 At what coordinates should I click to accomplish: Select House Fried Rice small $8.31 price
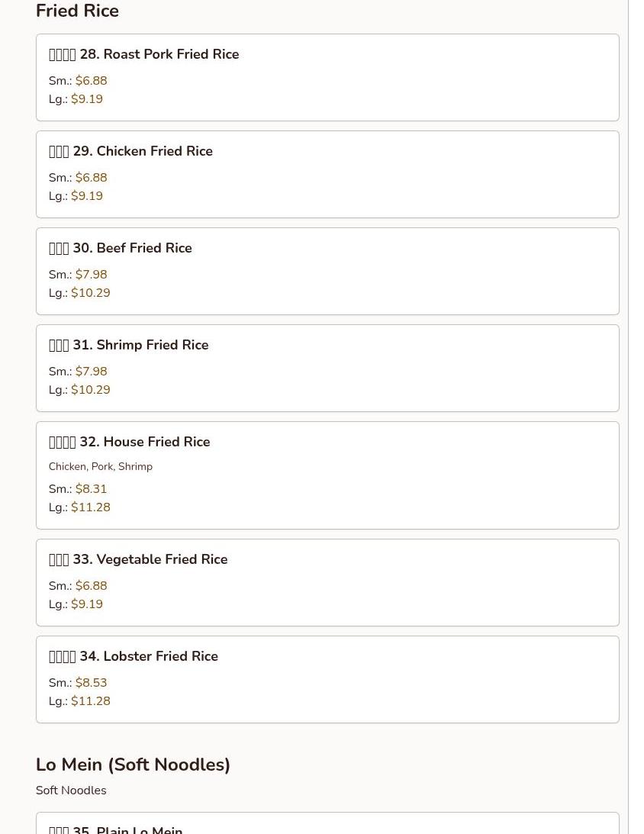tap(91, 489)
